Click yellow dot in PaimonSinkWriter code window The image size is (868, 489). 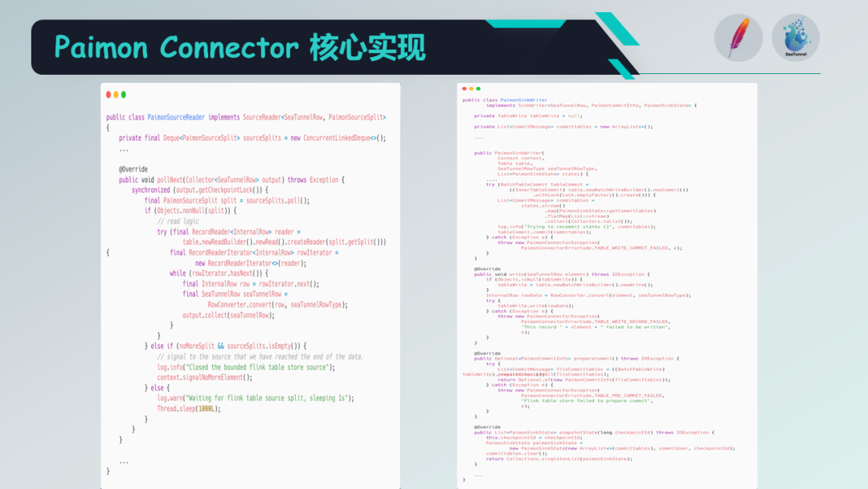[471, 88]
